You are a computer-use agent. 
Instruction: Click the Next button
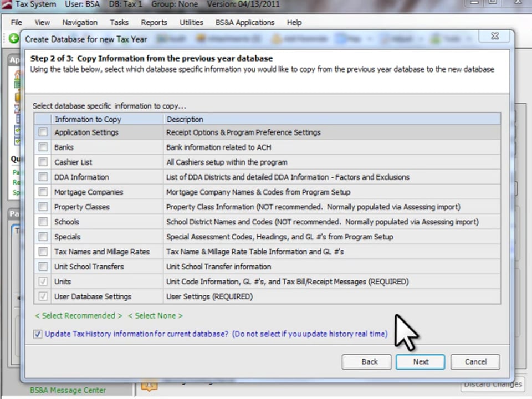tap(421, 362)
